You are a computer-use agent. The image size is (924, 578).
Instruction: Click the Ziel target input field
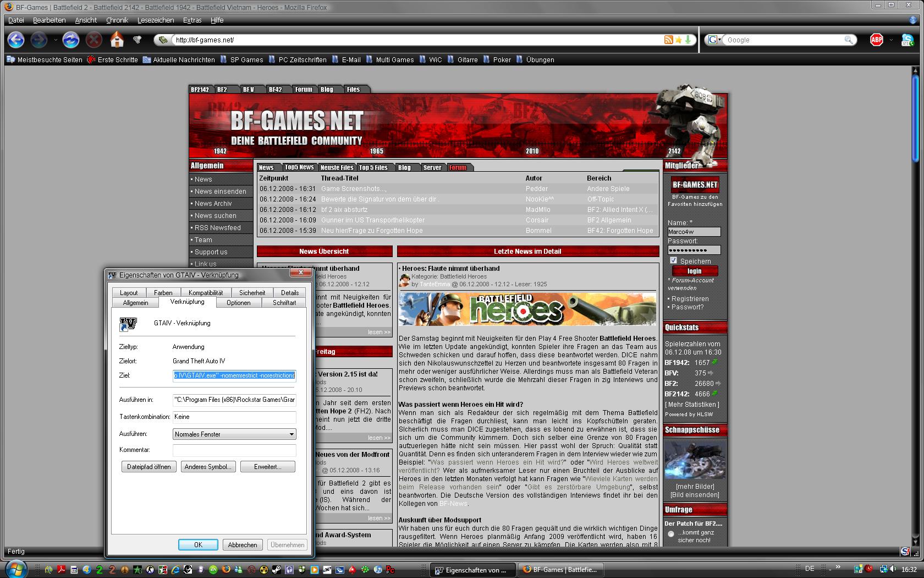[234, 375]
